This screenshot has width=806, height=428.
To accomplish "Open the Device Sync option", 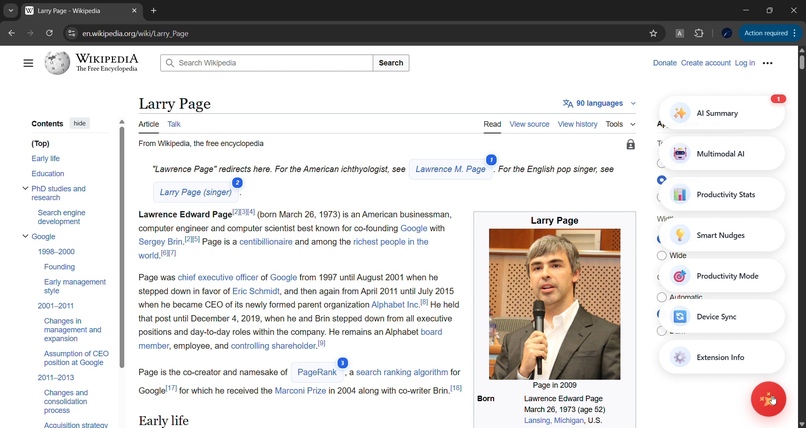I will (x=722, y=317).
